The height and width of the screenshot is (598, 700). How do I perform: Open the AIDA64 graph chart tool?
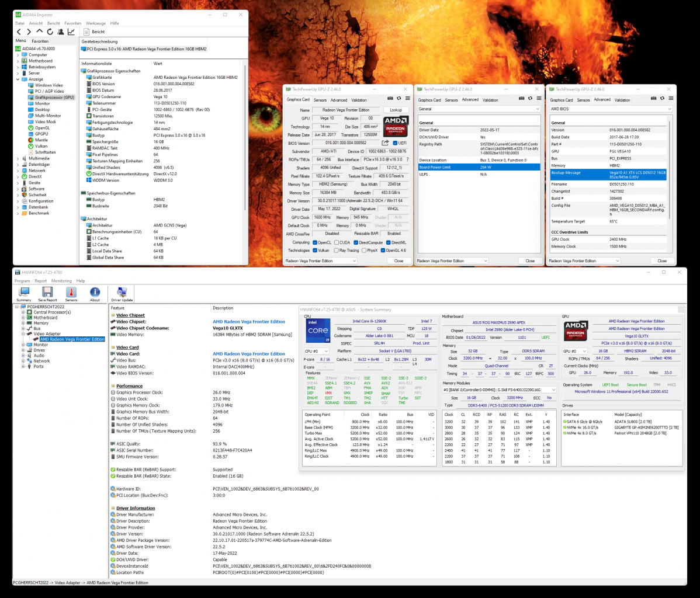tap(71, 32)
